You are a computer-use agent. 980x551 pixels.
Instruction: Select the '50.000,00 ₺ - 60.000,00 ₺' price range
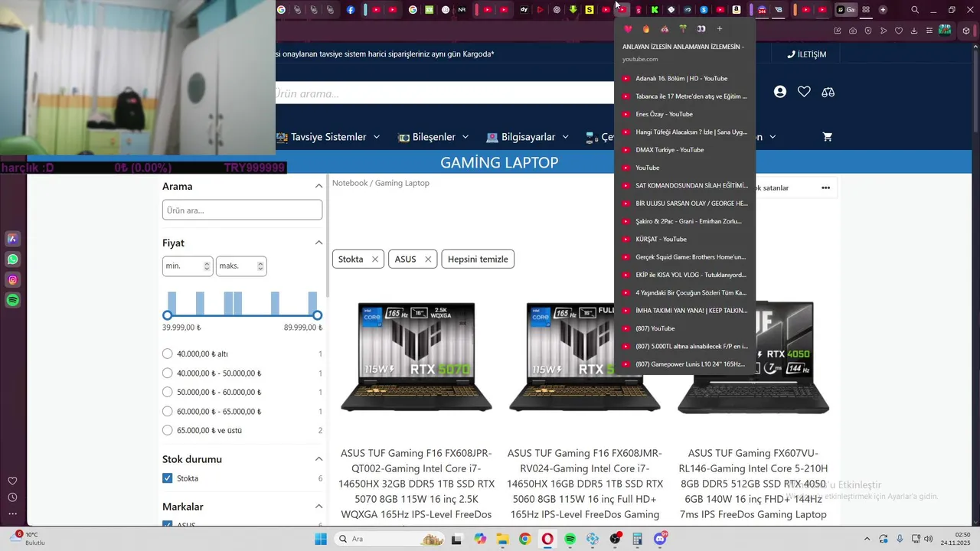click(168, 392)
